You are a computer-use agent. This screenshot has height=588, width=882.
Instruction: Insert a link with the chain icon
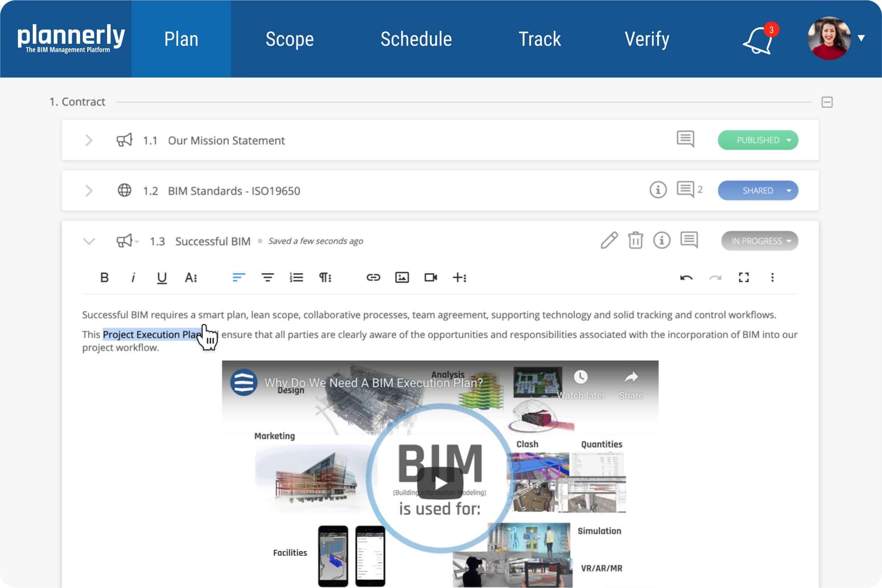click(373, 278)
